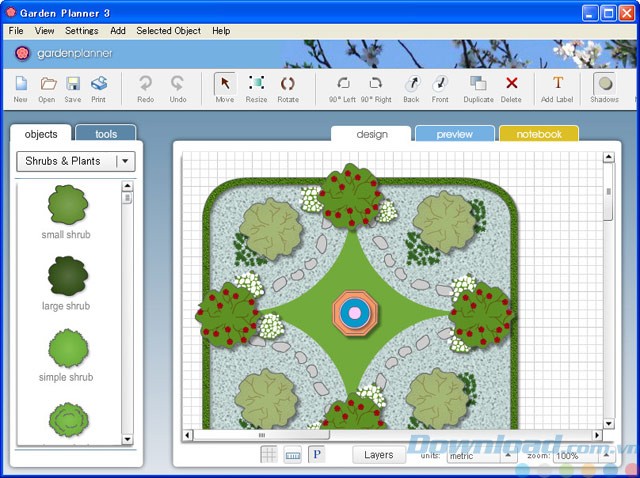This screenshot has height=478, width=640.
Task: Pick the large shrub thumbnail
Action: point(67,275)
